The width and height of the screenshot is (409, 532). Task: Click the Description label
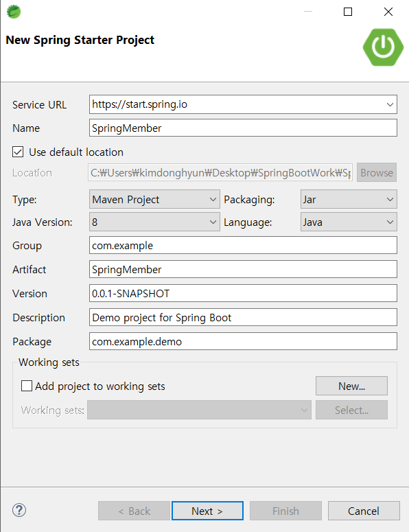pyautogui.click(x=38, y=318)
